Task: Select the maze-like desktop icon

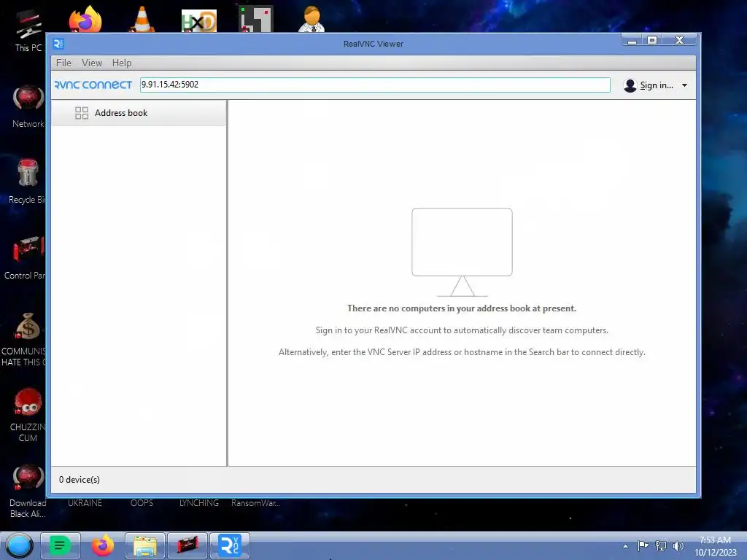Action: click(x=256, y=19)
